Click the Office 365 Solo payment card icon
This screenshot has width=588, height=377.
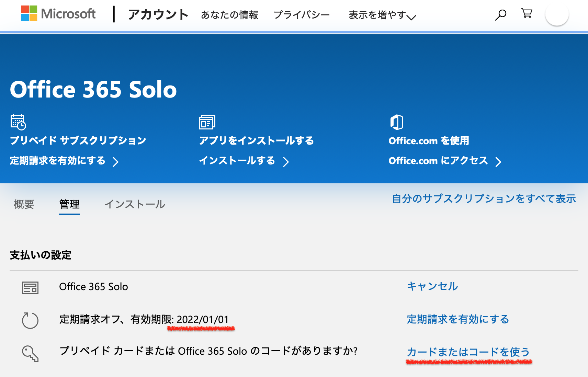(30, 287)
